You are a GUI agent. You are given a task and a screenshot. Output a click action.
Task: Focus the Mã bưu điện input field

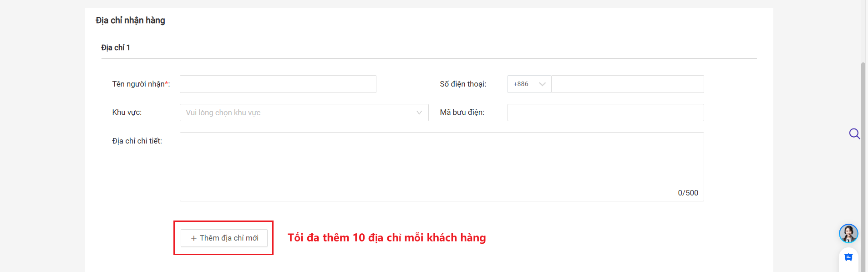pyautogui.click(x=605, y=113)
